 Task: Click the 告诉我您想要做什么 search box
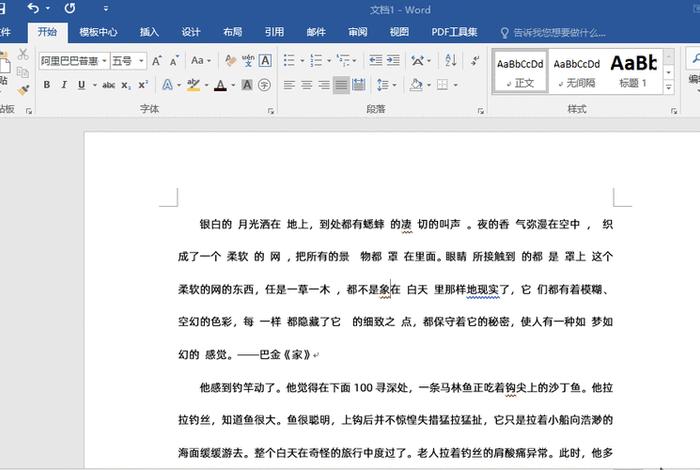tap(553, 33)
